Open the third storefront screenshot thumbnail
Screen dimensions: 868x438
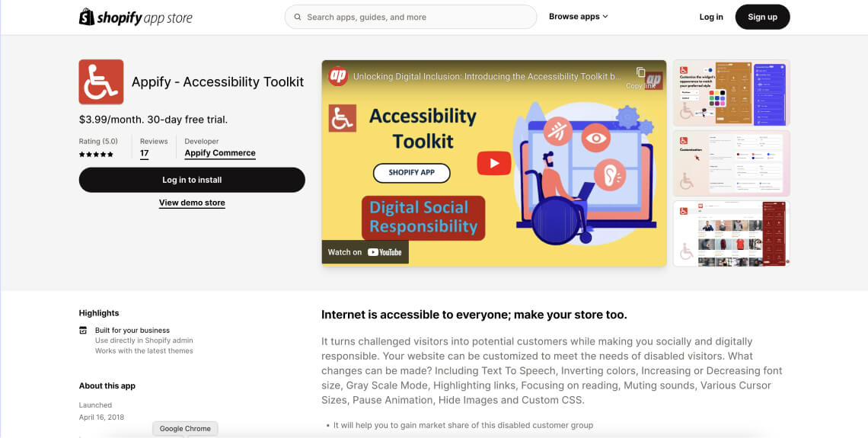click(x=731, y=234)
